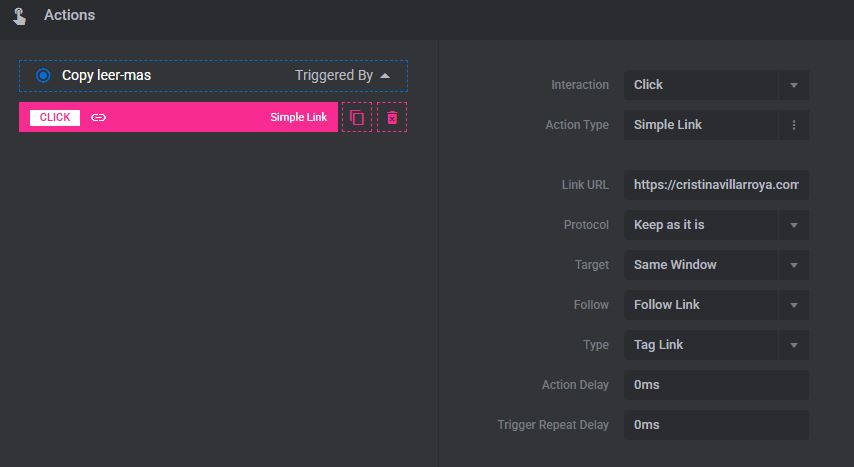This screenshot has width=854, height=467.
Task: Delete the Simple Link action
Action: tap(392, 117)
